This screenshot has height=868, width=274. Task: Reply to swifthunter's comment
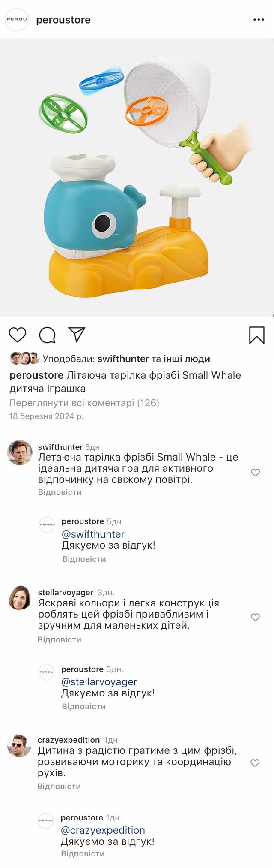(x=60, y=492)
